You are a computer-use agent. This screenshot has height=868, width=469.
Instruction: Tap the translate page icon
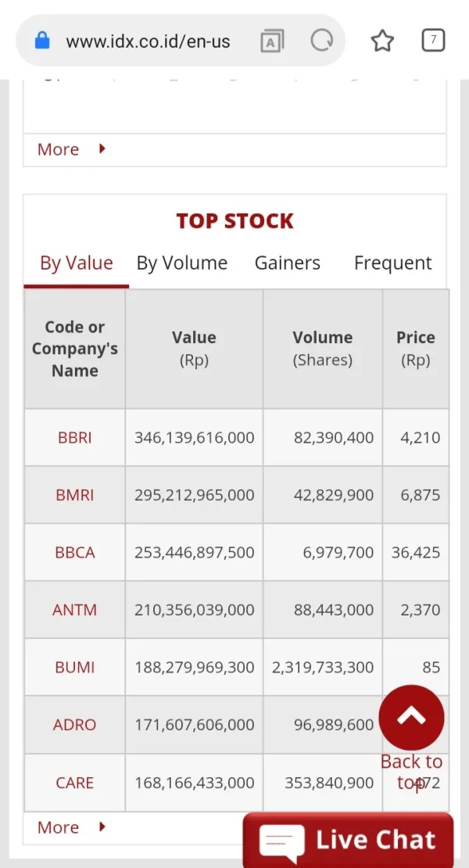tap(271, 41)
